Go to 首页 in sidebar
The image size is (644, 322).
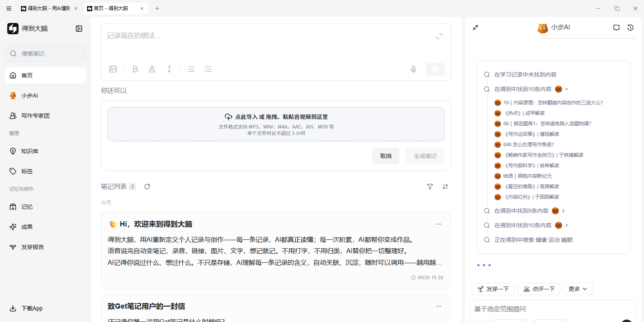tap(45, 75)
